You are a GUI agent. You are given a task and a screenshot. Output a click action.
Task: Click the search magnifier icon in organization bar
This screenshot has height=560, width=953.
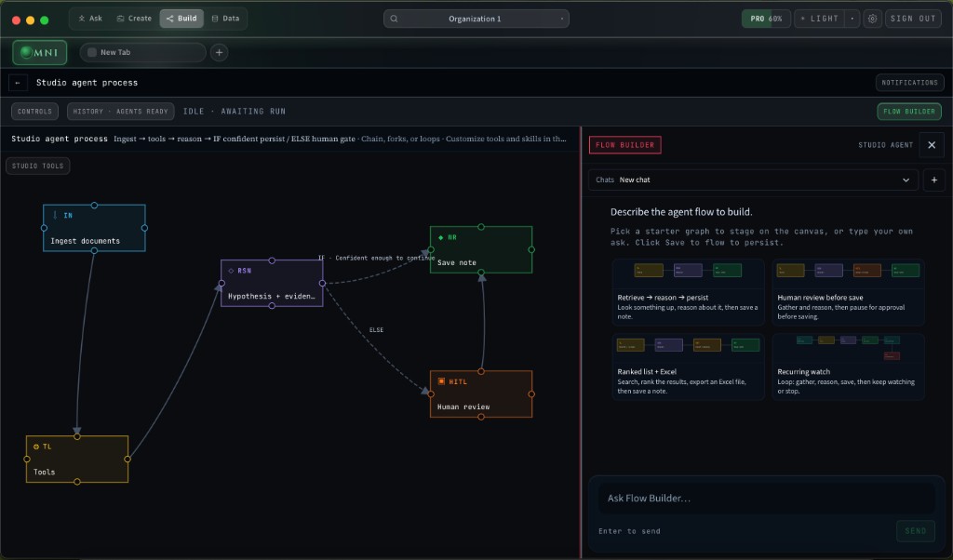tap(394, 19)
